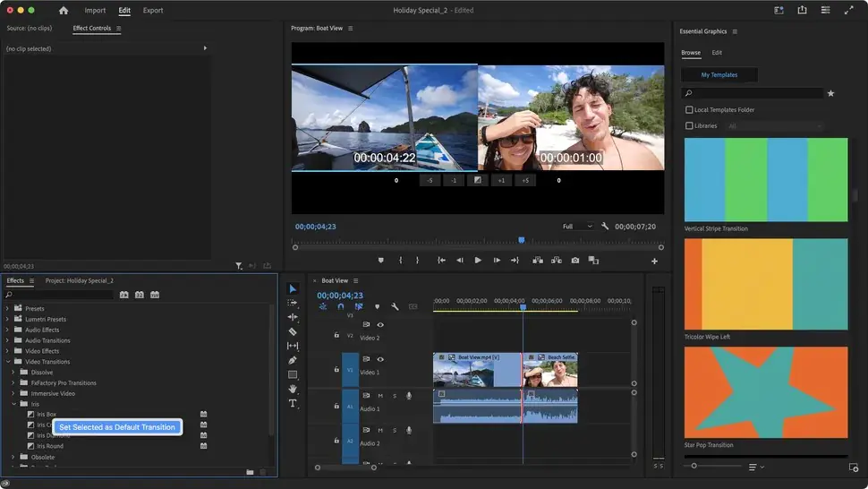Select the Hand tool
Image resolution: width=868 pixels, height=489 pixels.
pos(293,389)
